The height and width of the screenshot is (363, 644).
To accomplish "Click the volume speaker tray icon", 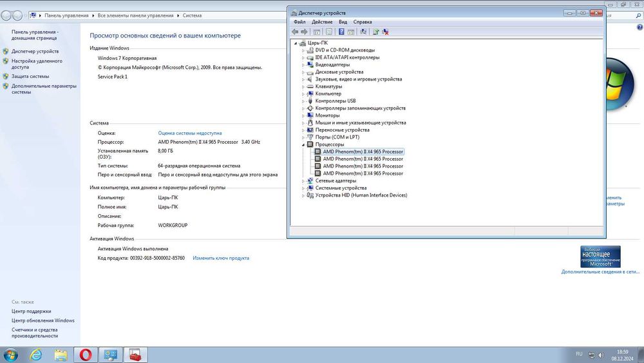I will [601, 355].
